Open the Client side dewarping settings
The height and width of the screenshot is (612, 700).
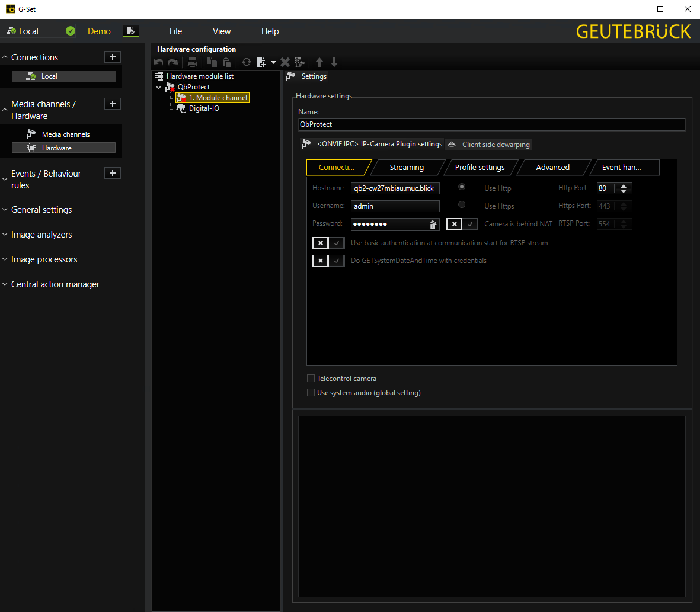click(489, 145)
